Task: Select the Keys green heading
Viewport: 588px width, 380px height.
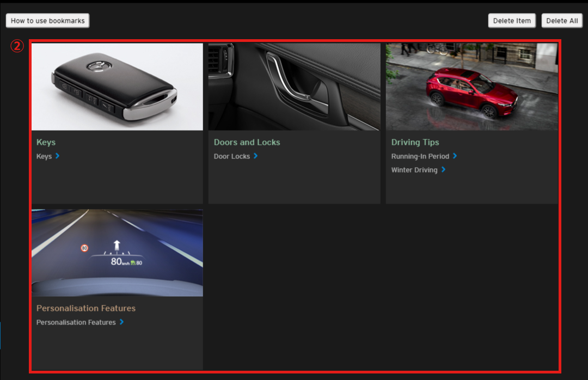Action: click(46, 142)
